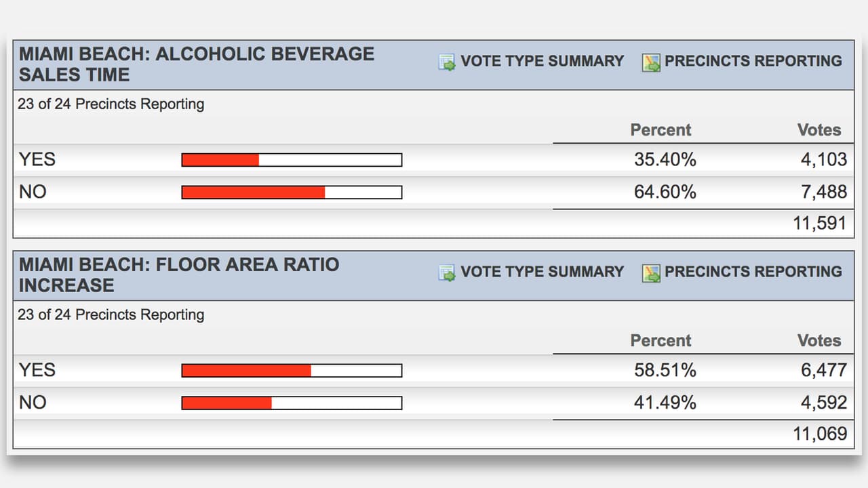
Task: Click the 11,591 total votes figure
Action: coord(820,224)
